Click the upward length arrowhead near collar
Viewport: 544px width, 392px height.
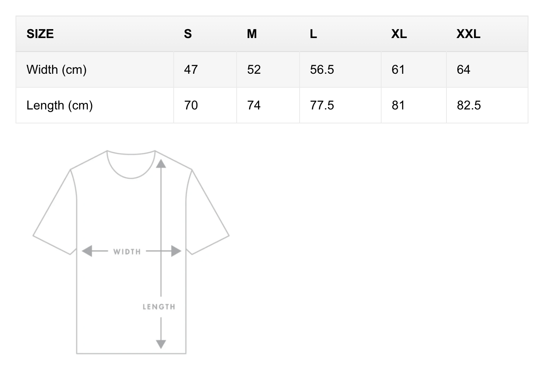161,163
